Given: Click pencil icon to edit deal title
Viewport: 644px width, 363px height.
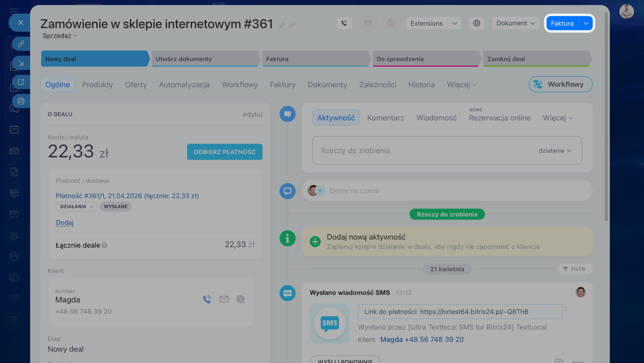Looking at the screenshot, I should click(x=282, y=25).
